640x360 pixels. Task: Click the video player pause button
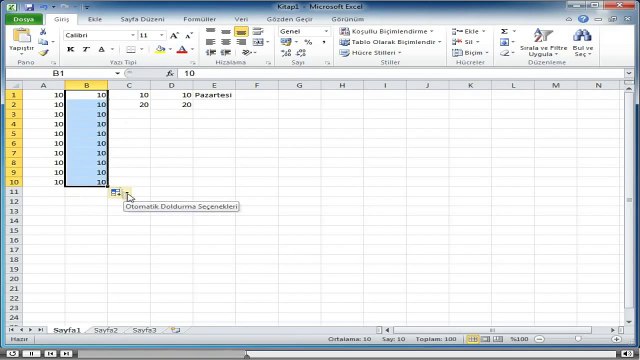coord(31,353)
